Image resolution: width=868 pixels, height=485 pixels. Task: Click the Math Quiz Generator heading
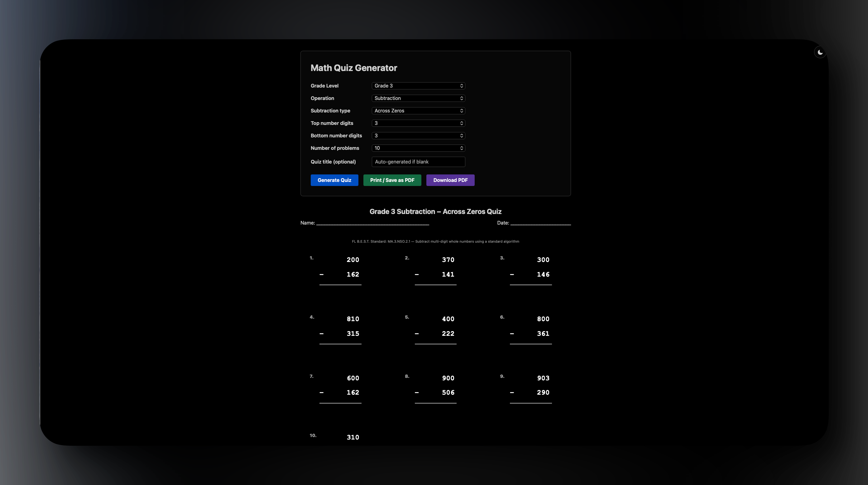pos(353,68)
